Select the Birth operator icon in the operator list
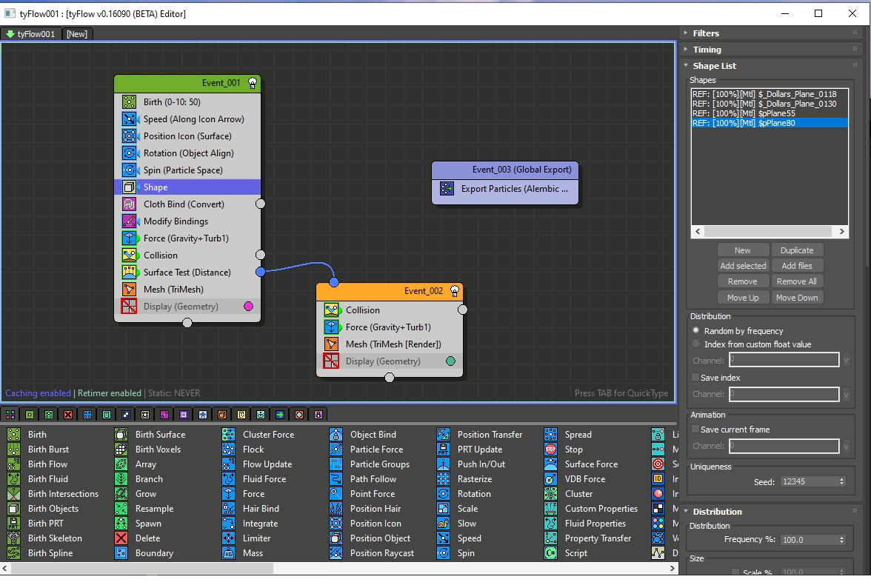This screenshot has width=871, height=588. tap(14, 434)
